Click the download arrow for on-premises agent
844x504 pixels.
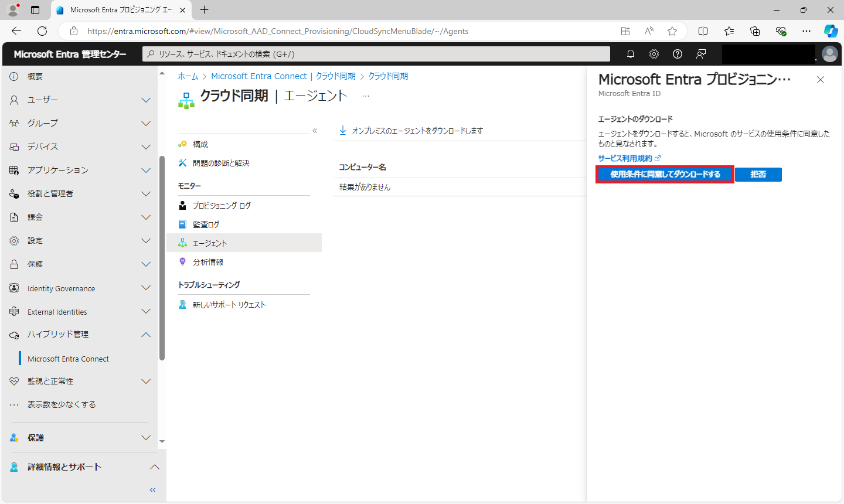pos(343,130)
